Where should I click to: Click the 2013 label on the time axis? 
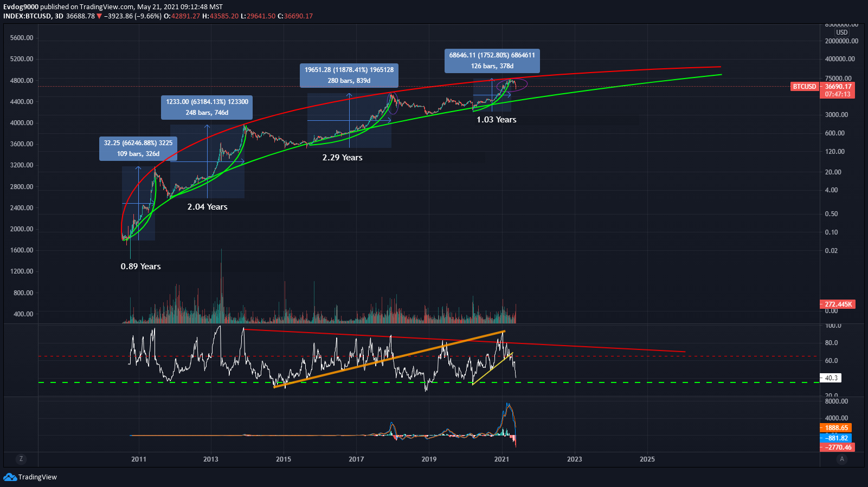(x=211, y=459)
